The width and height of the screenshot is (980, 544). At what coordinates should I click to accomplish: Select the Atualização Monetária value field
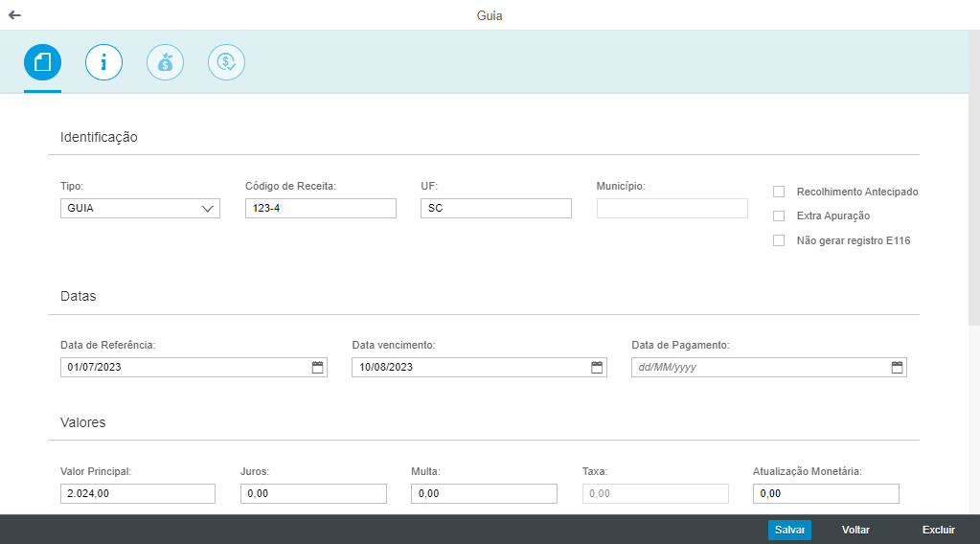pos(826,493)
